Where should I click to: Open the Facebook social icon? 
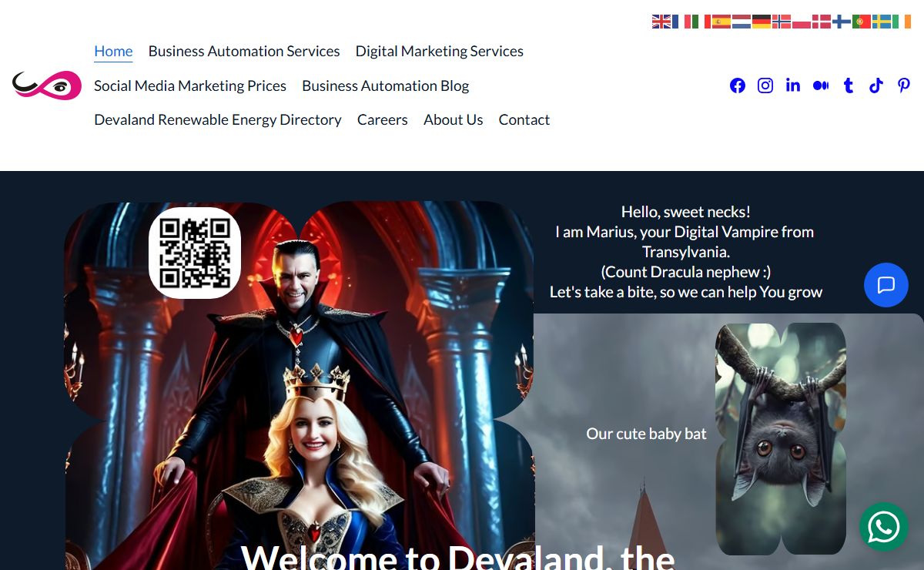[x=738, y=85]
